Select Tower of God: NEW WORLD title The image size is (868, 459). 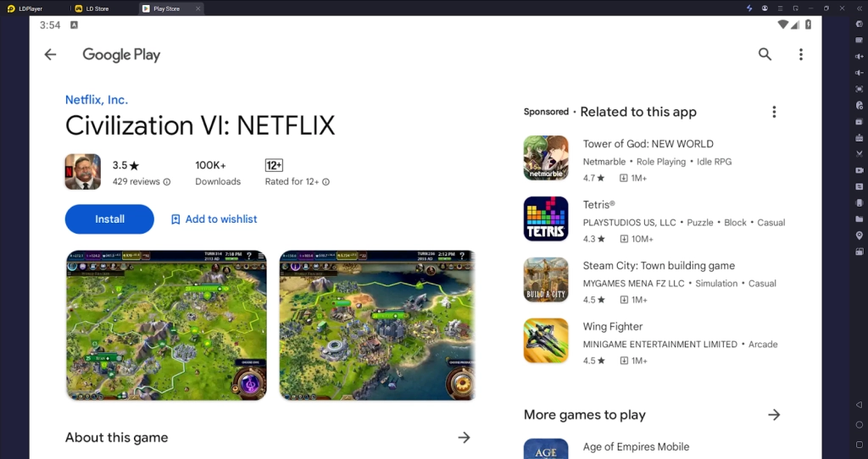(x=648, y=144)
